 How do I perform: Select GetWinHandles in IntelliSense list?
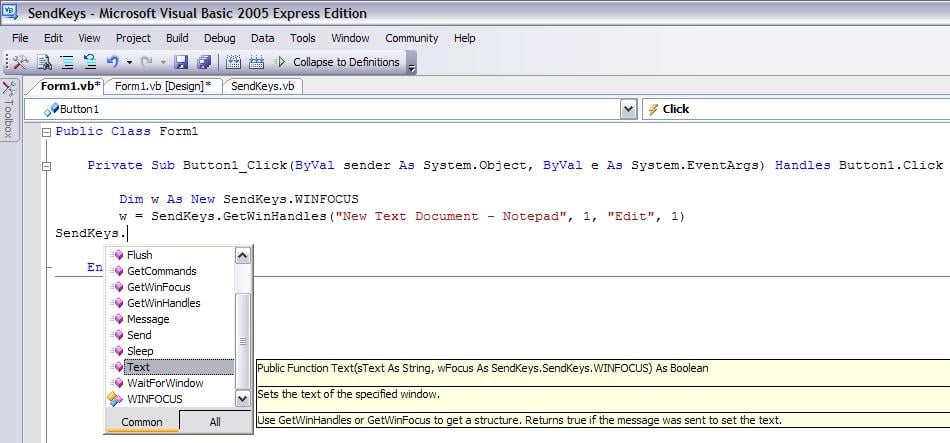point(164,303)
